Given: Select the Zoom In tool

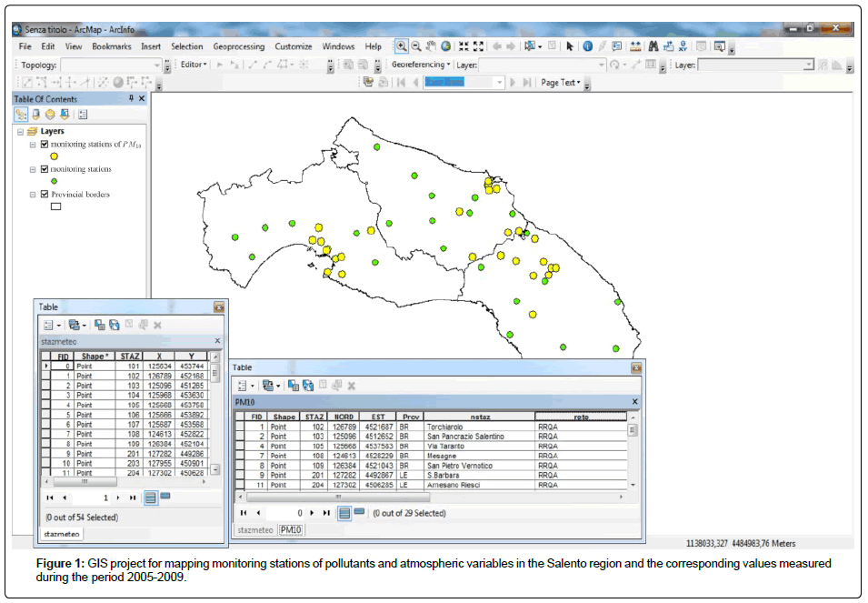Looking at the screenshot, I should tap(401, 46).
